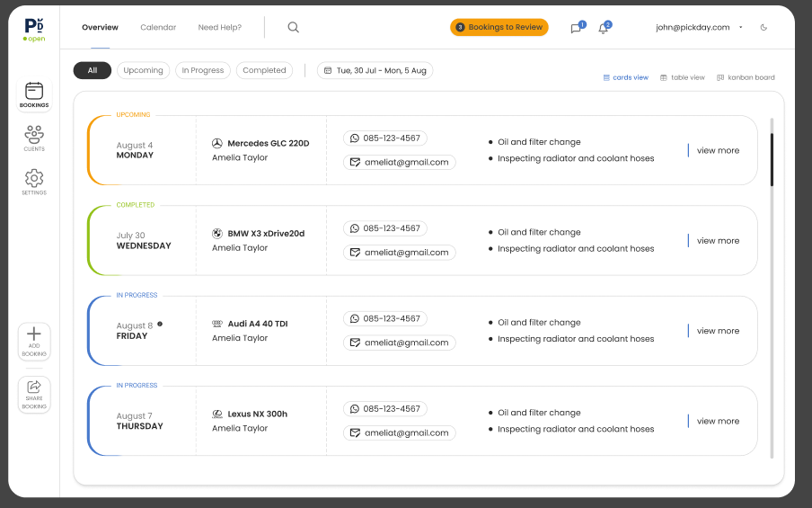This screenshot has width=812, height=508.
Task: Click the Audi brand logo icon
Action: coord(217,324)
